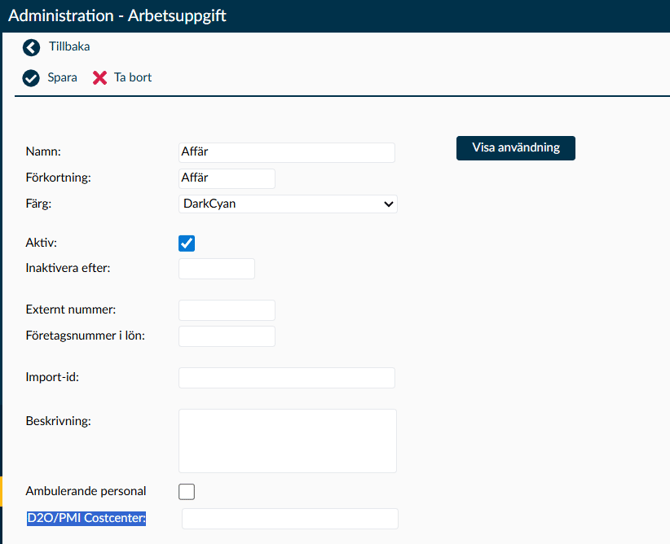The image size is (670, 544).
Task: Save using the Spara text label
Action: point(62,77)
